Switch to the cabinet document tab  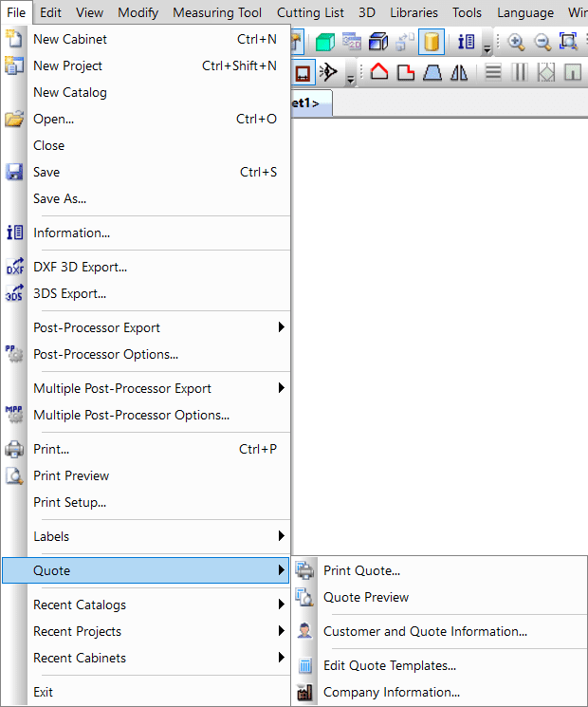click(x=311, y=103)
